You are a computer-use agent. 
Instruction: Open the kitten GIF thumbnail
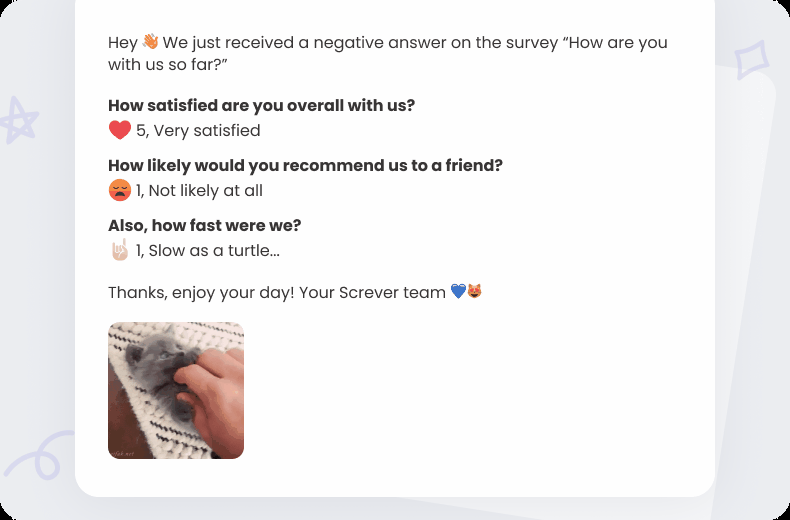pos(176,390)
